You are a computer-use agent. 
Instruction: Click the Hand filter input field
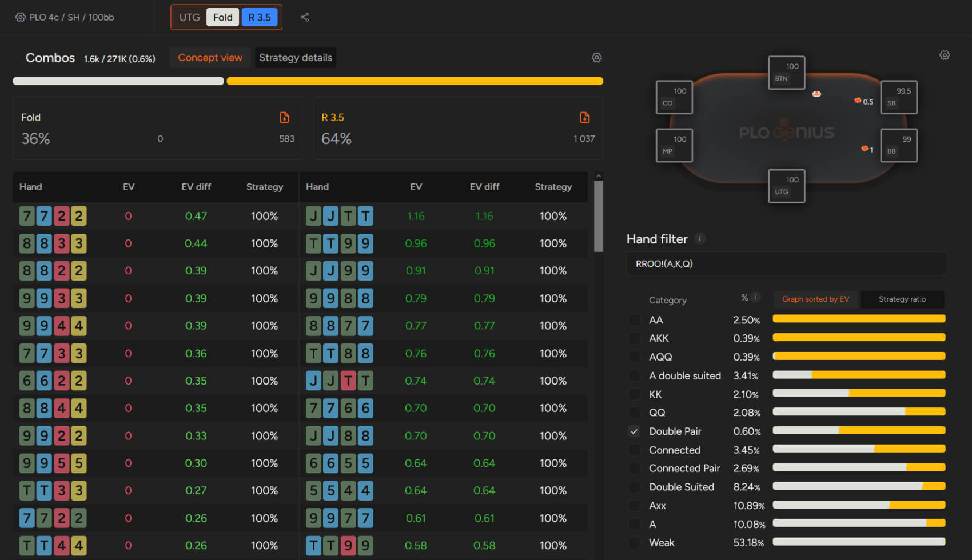click(786, 263)
